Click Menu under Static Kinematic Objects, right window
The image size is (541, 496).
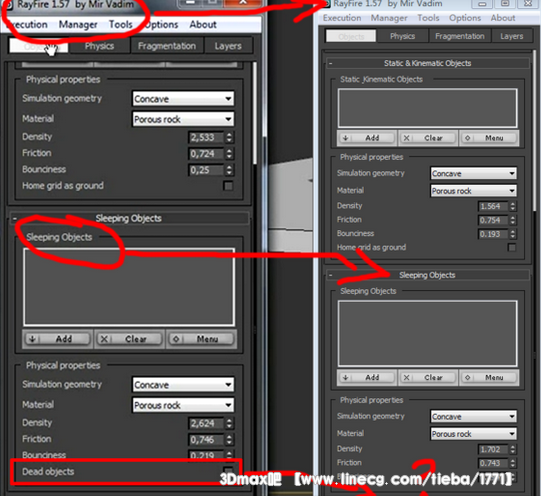point(489,138)
